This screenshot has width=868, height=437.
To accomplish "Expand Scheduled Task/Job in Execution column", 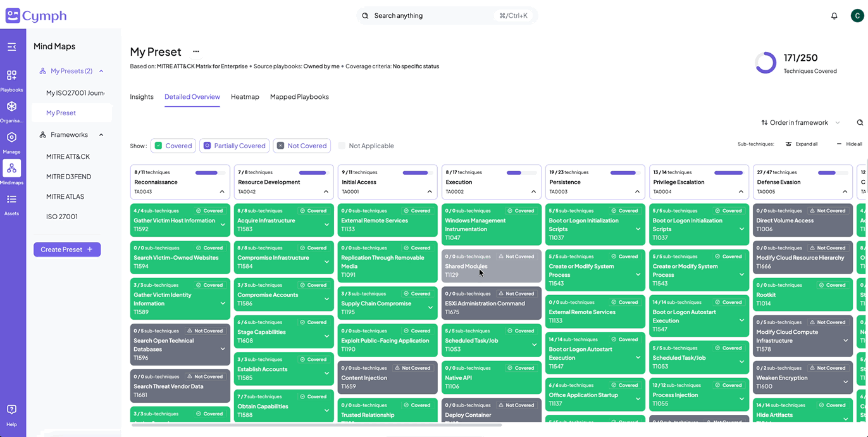I will [x=534, y=345].
